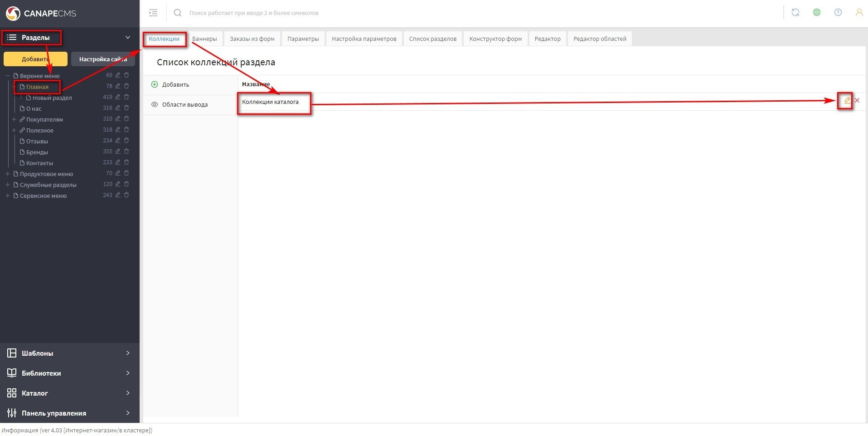Click edit pencil next to Отзывы section

coord(118,141)
